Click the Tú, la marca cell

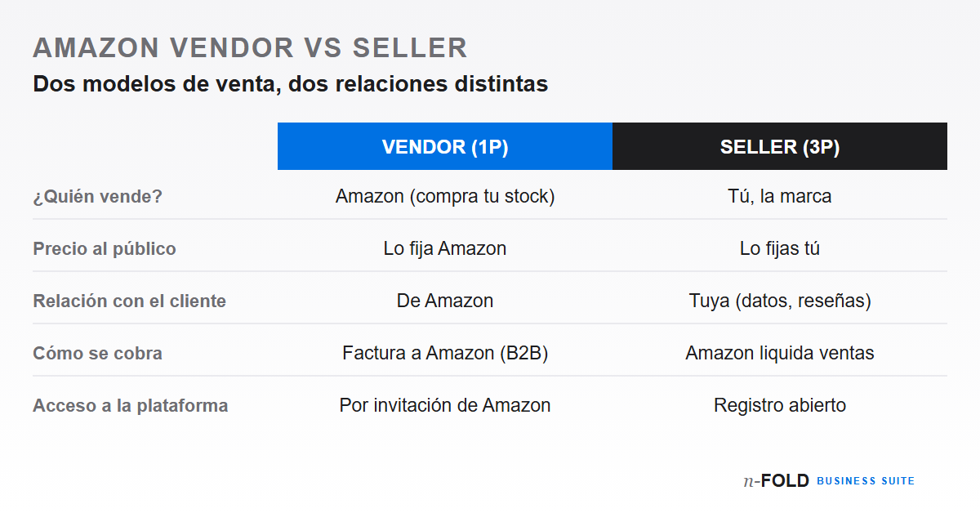780,197
